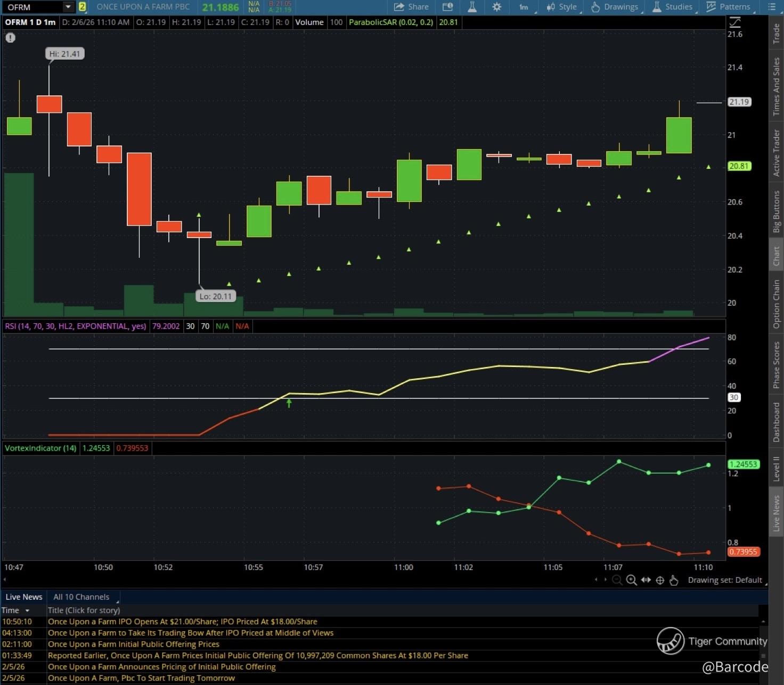This screenshot has height=685, width=784.
Task: Open the Studies menu
Action: 673,7
